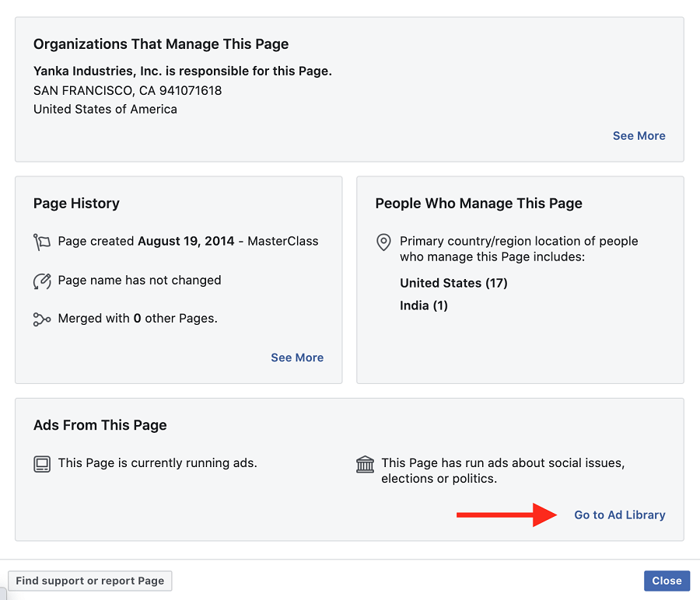Click Find support or report Page button

(x=90, y=581)
